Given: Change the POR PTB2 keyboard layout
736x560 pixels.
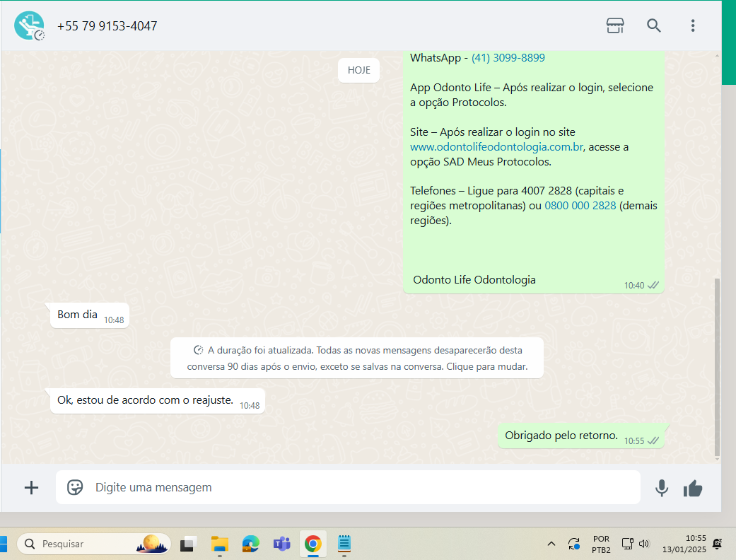Looking at the screenshot, I should pyautogui.click(x=601, y=544).
